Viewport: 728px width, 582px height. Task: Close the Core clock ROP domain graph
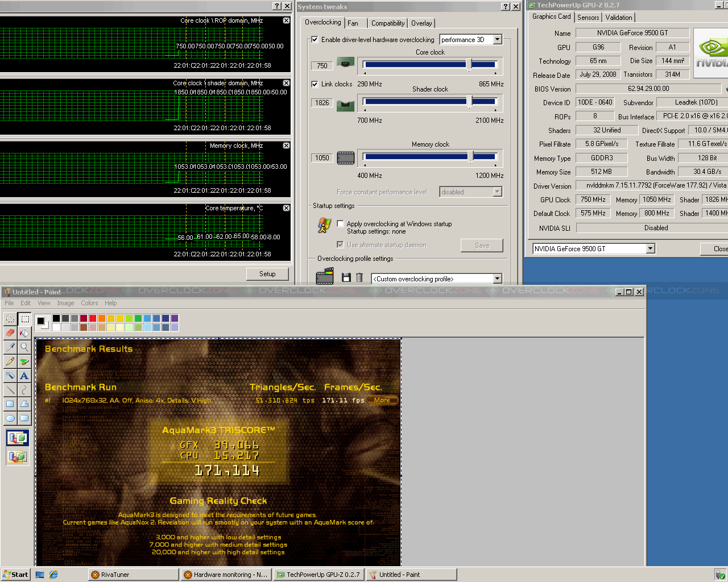(x=286, y=20)
